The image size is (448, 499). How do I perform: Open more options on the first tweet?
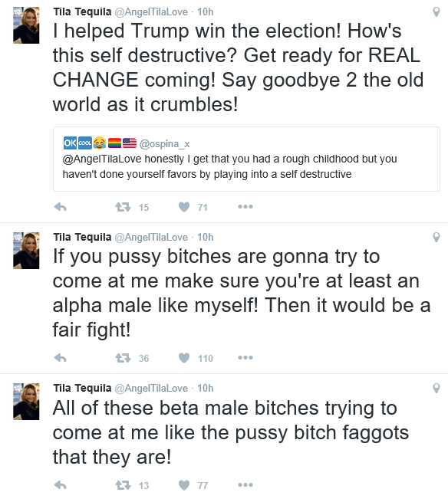(x=245, y=207)
